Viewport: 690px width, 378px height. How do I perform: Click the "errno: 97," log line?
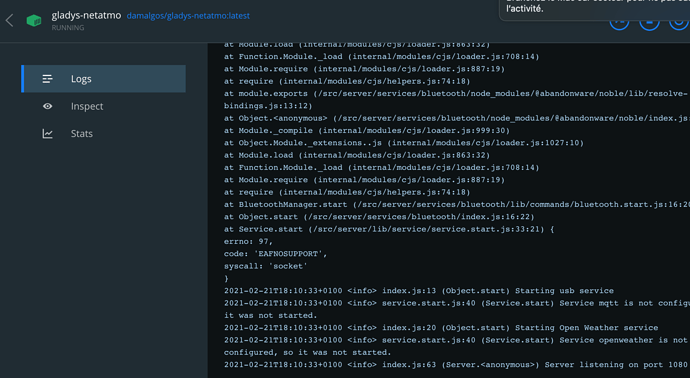pyautogui.click(x=248, y=242)
